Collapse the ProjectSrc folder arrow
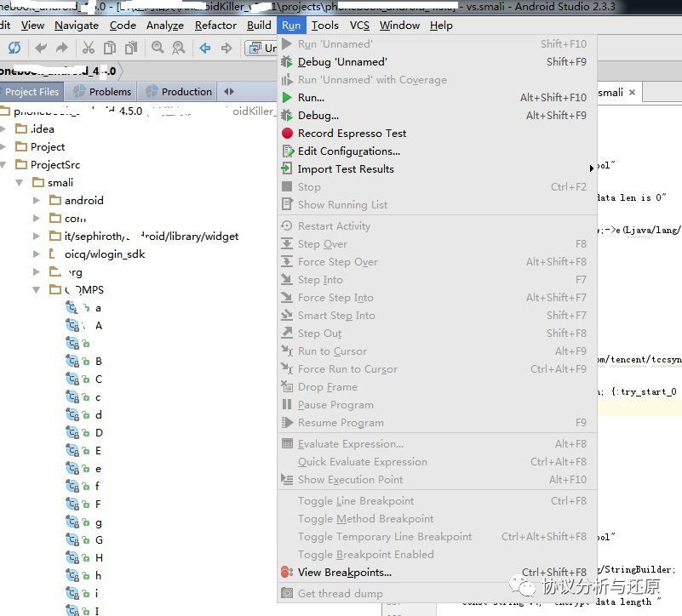This screenshot has height=616, width=682. [x=3, y=164]
